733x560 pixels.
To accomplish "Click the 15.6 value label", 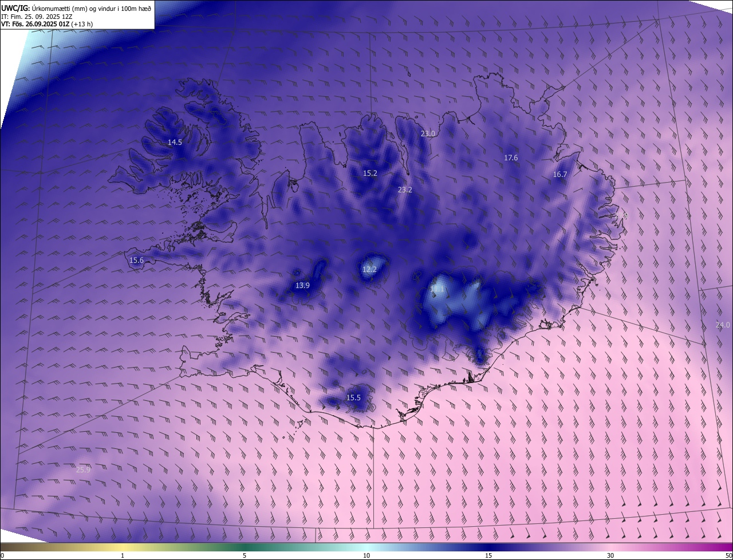I will (136, 260).
